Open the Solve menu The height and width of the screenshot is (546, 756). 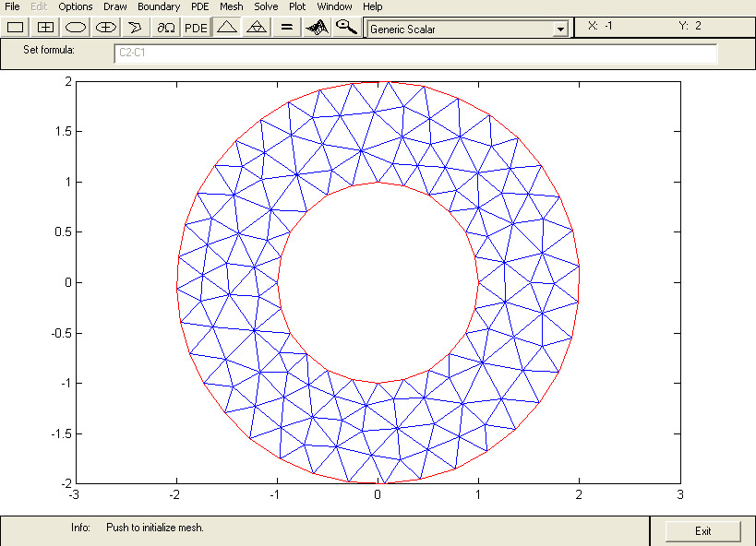(266, 6)
